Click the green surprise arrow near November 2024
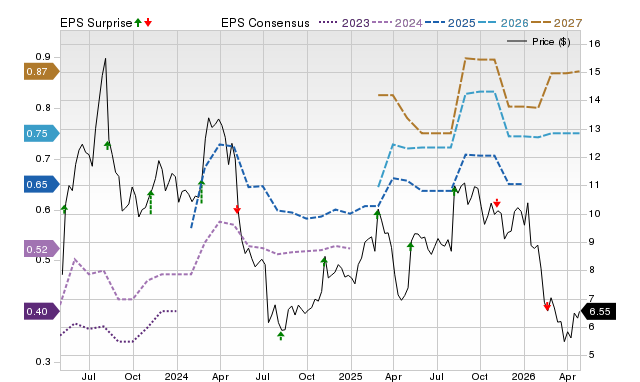Viewport: 640px width, 382px height. [324, 261]
